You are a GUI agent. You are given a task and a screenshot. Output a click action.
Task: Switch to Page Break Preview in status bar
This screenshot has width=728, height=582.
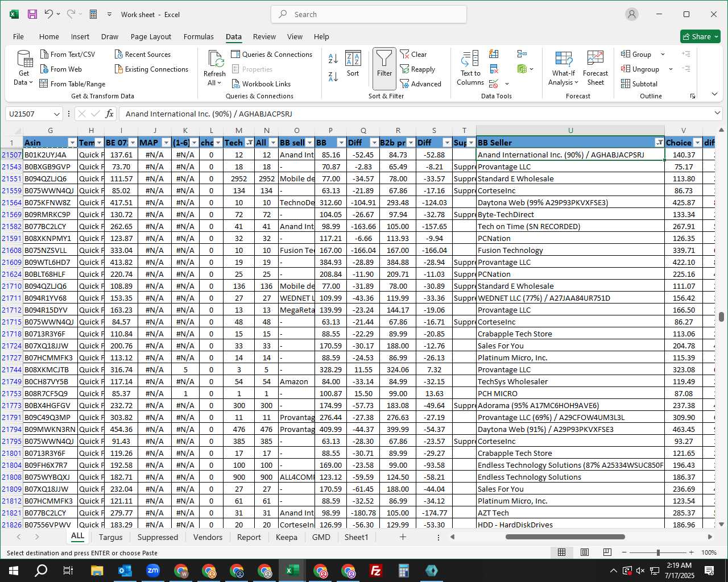pos(607,552)
